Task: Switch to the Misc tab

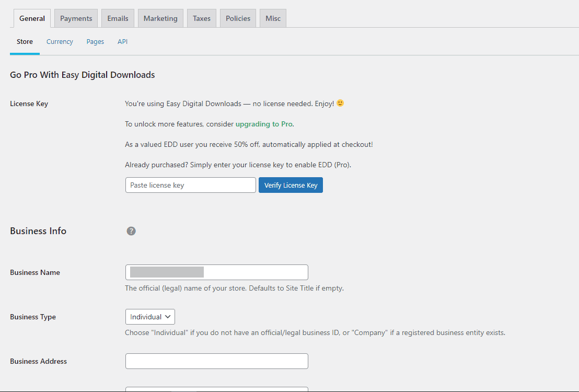Action: pos(273,18)
